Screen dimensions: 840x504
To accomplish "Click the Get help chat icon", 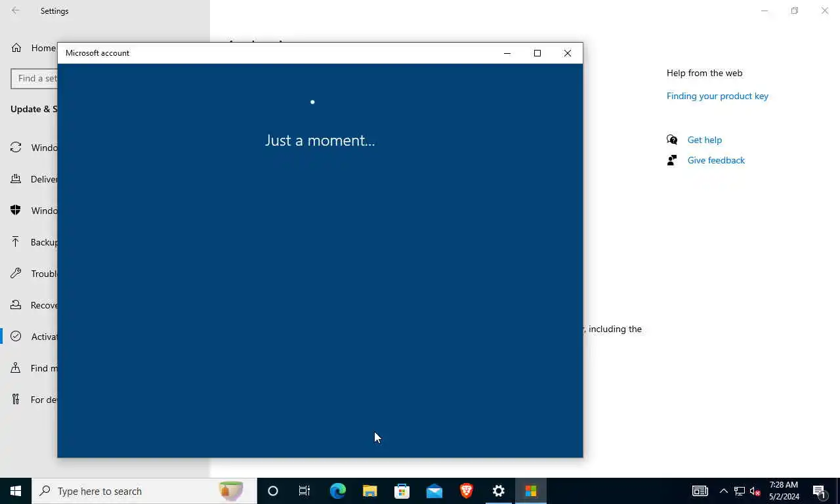I will coord(672,140).
